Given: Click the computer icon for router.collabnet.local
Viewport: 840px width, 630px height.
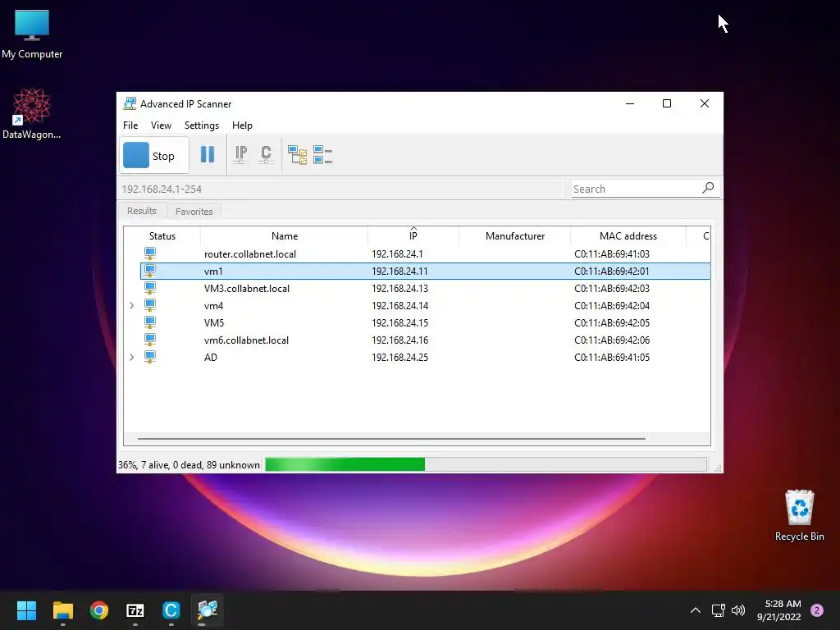Looking at the screenshot, I should pyautogui.click(x=150, y=253).
